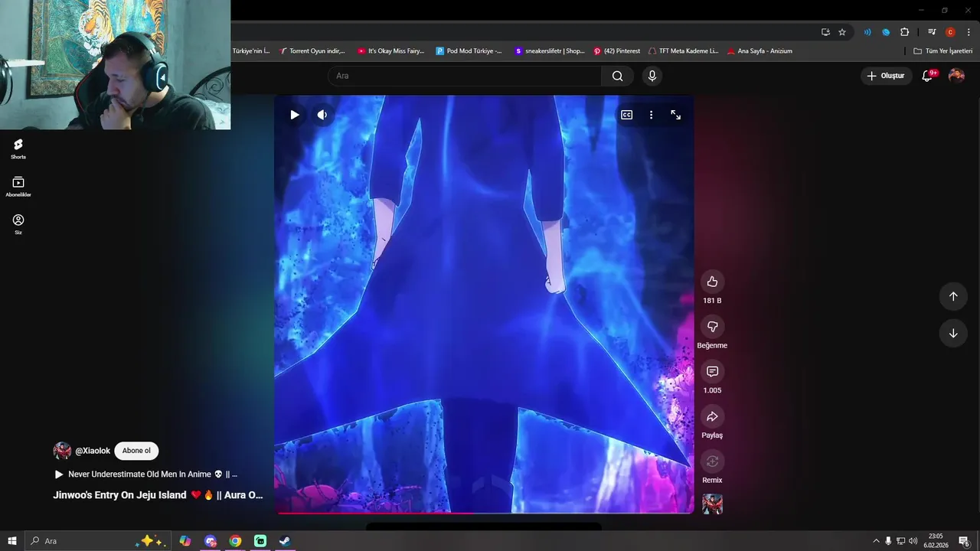Open the YouTube account avatar menu
Screen dimensions: 980x551
(x=956, y=76)
